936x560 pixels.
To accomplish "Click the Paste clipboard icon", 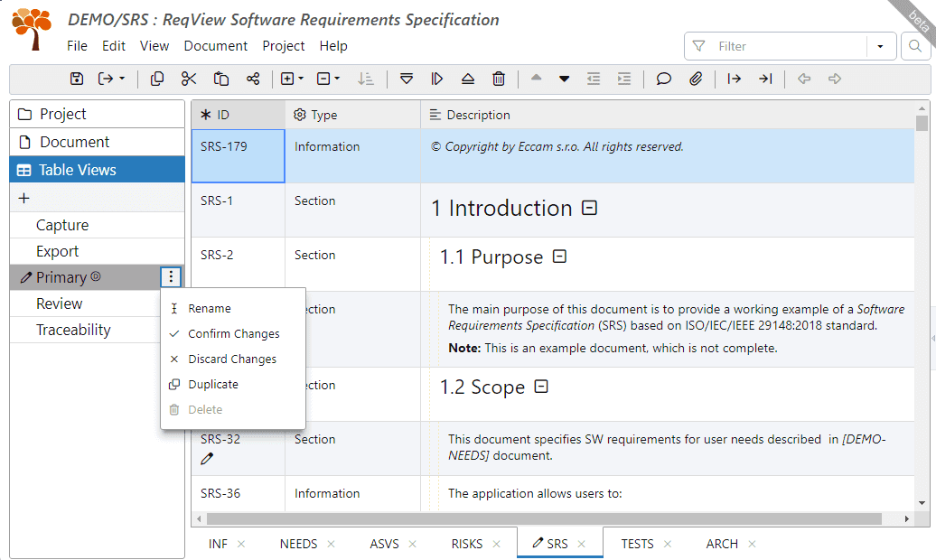I will point(220,79).
